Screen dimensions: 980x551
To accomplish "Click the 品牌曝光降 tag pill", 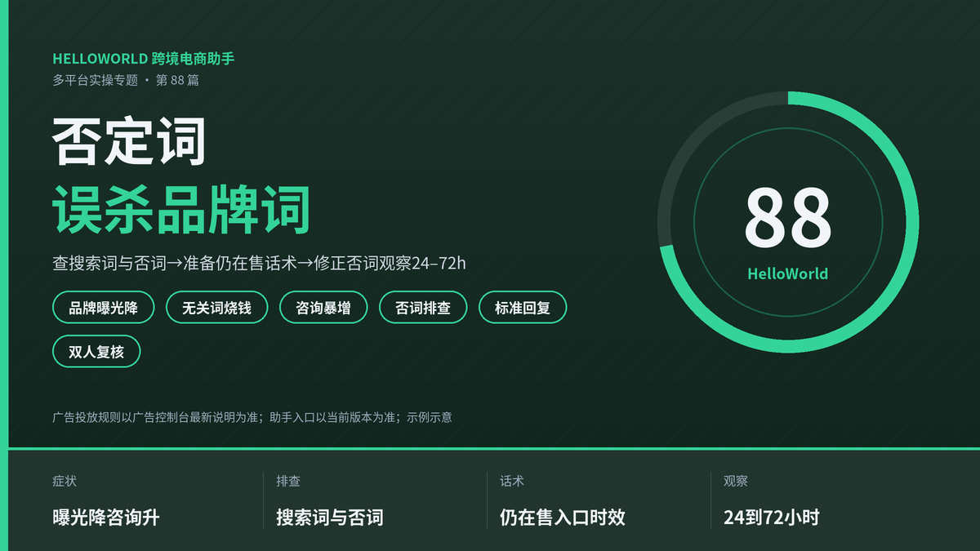I will (x=102, y=308).
